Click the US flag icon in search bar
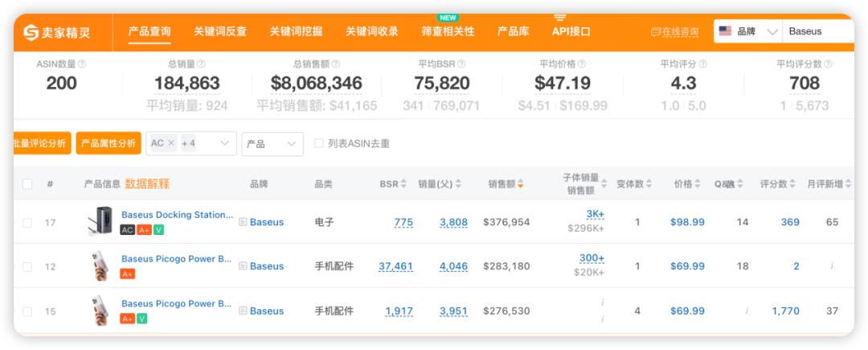This screenshot has width=868, height=350. (x=725, y=31)
